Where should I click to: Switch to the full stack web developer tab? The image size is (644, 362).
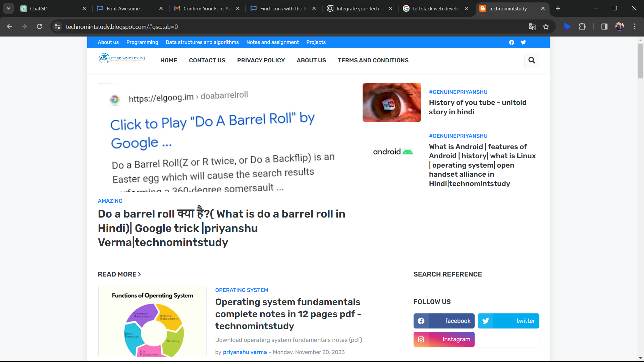(x=436, y=8)
